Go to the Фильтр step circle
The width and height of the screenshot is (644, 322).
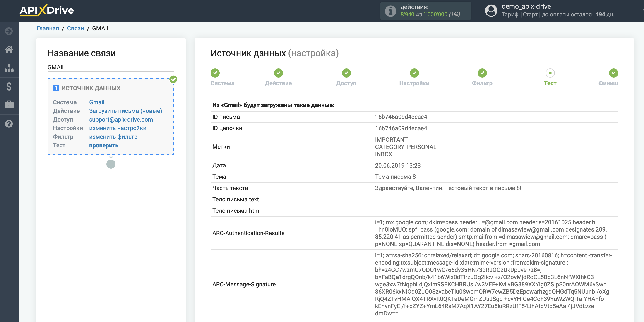(x=482, y=73)
